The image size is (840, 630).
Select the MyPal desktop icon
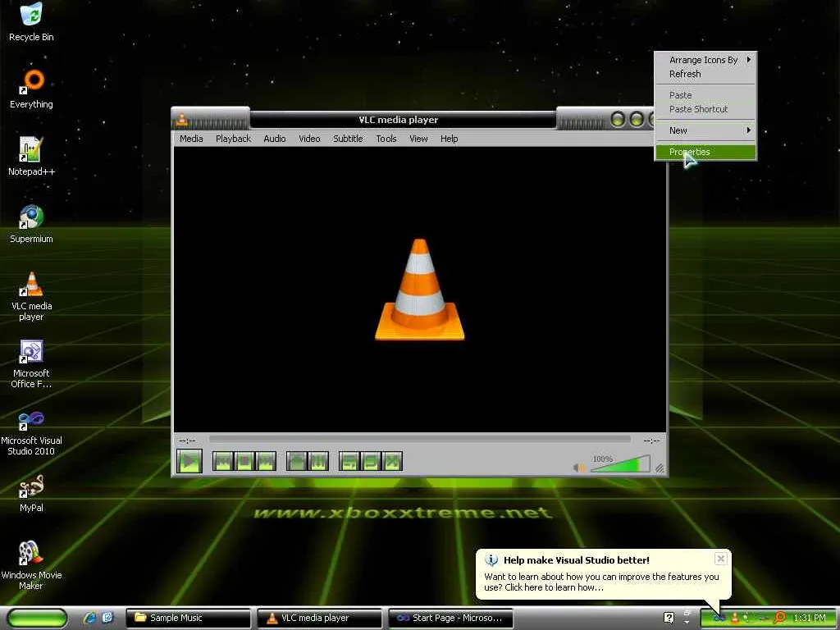(31, 493)
